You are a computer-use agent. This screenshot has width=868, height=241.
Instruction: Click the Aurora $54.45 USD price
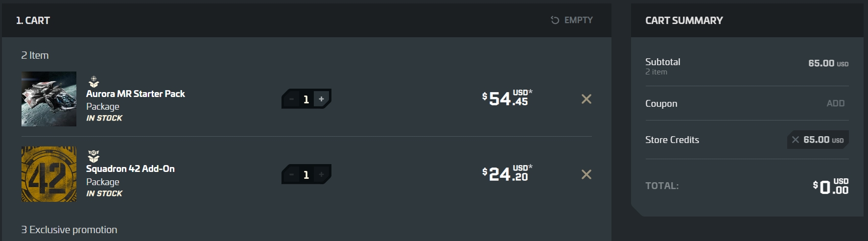pos(507,98)
